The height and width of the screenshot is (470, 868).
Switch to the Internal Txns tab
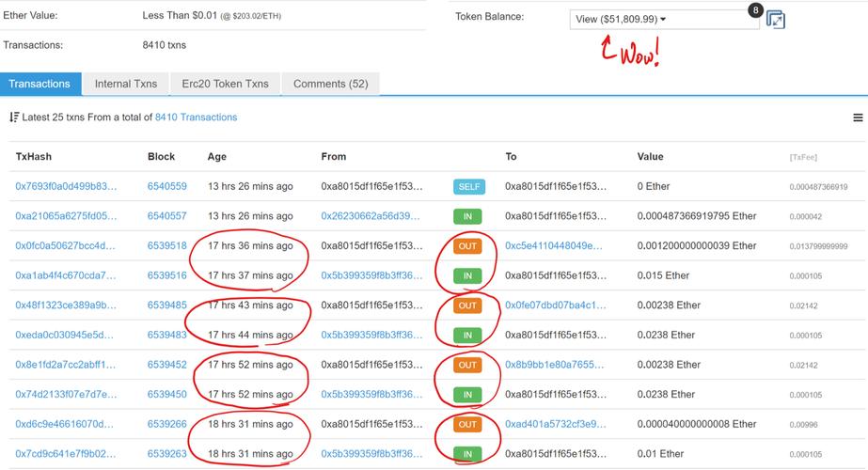(x=126, y=85)
